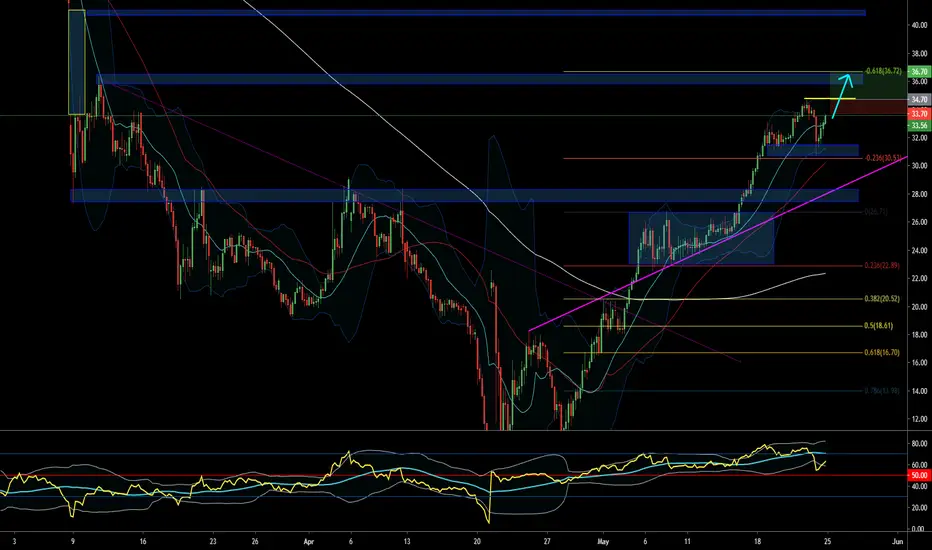
Task: Select the 0(26.71) Fibonacci level label
Action: click(x=876, y=212)
